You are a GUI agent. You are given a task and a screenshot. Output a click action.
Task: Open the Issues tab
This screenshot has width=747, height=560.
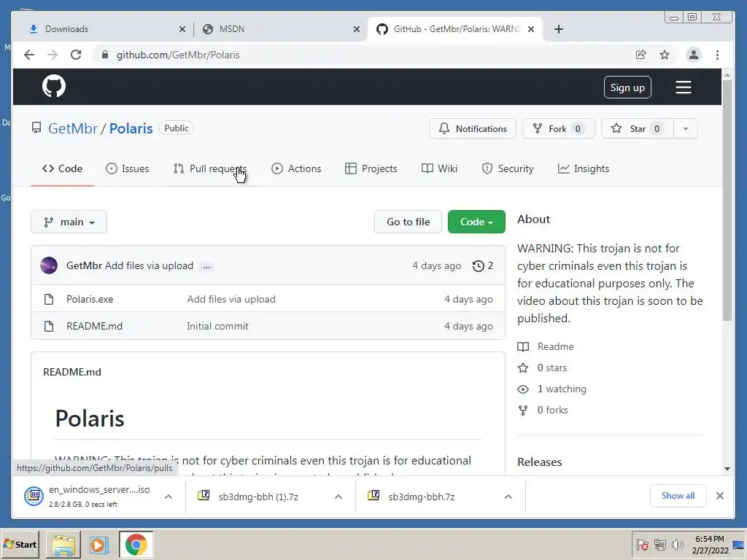[127, 168]
